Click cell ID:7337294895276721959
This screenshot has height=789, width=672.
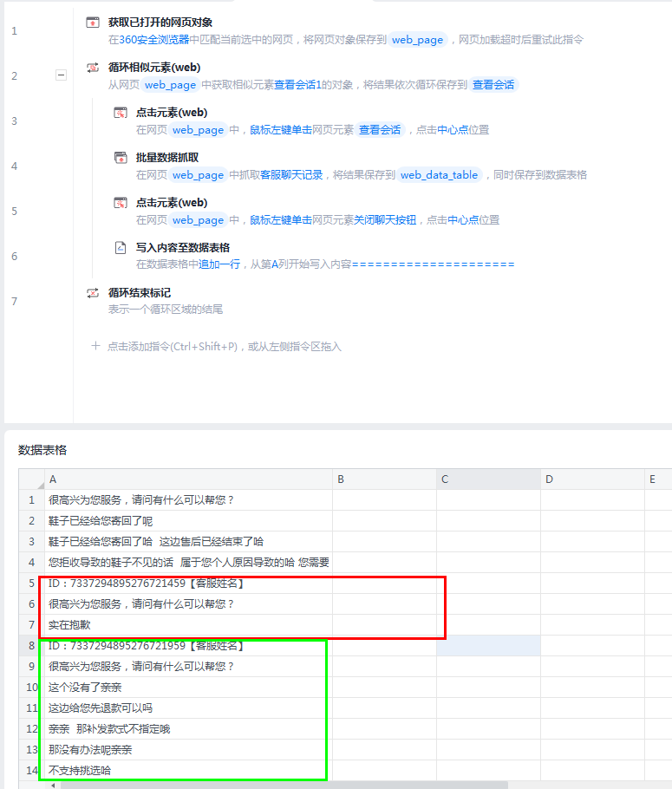click(x=188, y=646)
